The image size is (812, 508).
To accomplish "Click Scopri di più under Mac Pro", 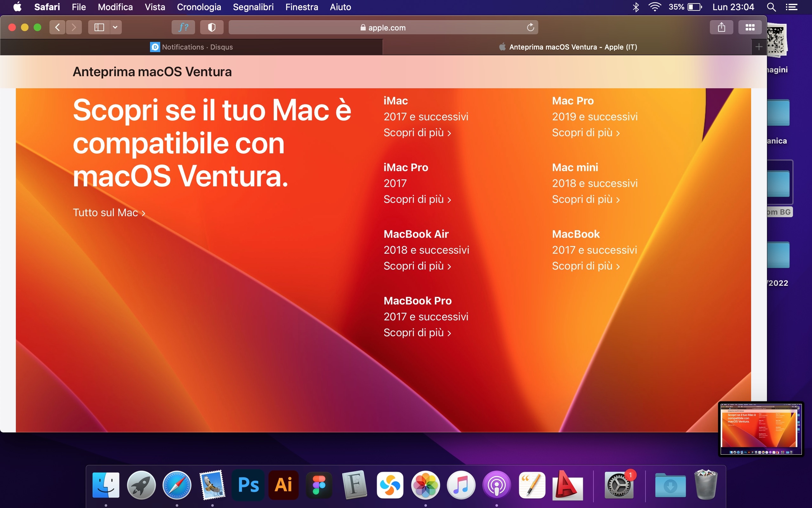I will [586, 132].
